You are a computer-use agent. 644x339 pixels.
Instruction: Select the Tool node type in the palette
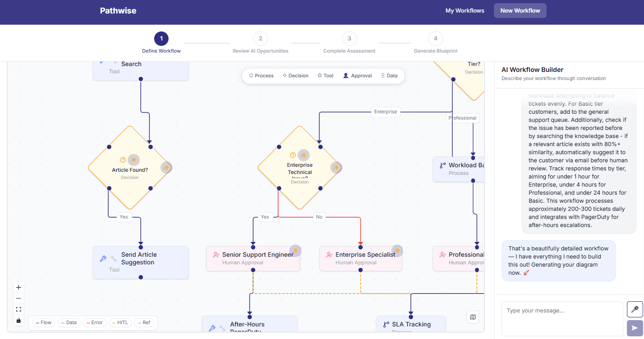pos(325,76)
